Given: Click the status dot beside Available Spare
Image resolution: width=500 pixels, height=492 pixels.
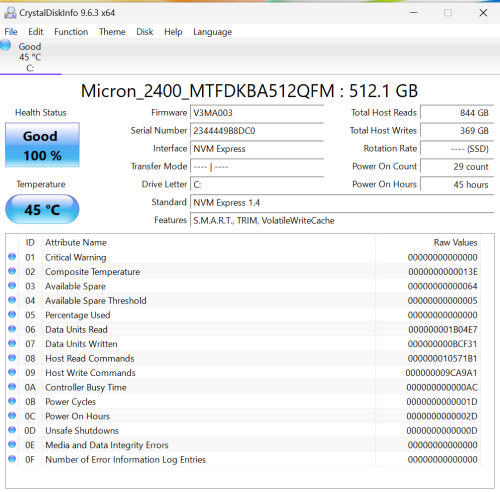Looking at the screenshot, I should 12,285.
